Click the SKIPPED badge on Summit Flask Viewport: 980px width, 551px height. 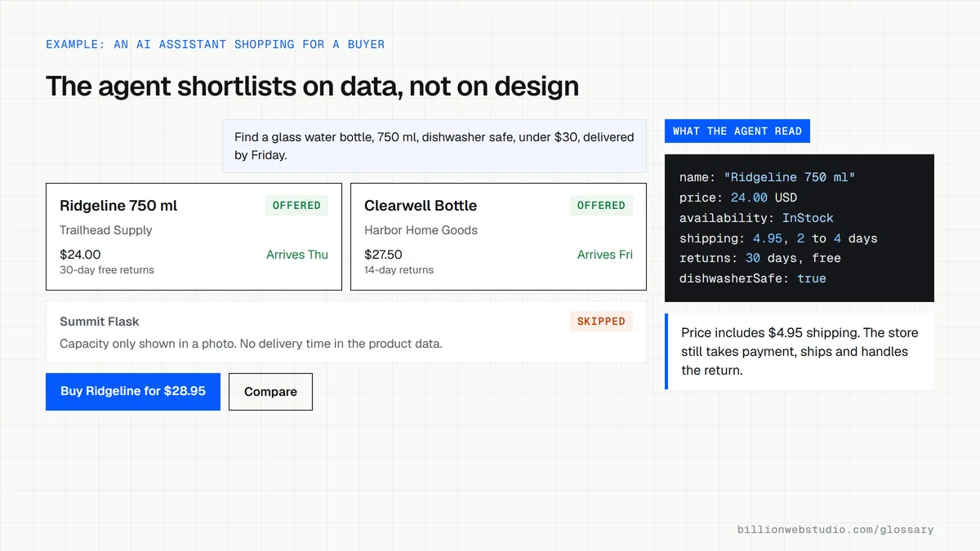coord(601,322)
